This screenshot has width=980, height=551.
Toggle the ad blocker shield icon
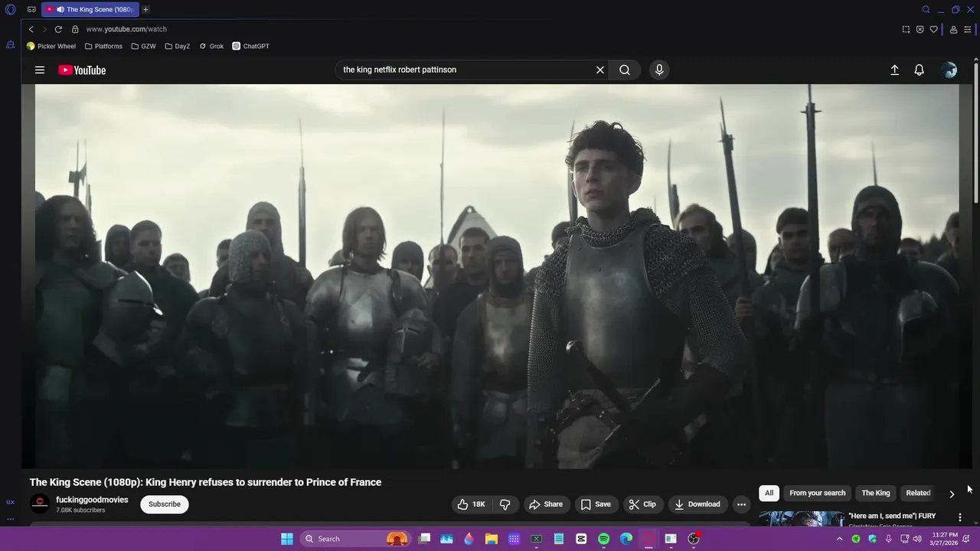point(920,29)
